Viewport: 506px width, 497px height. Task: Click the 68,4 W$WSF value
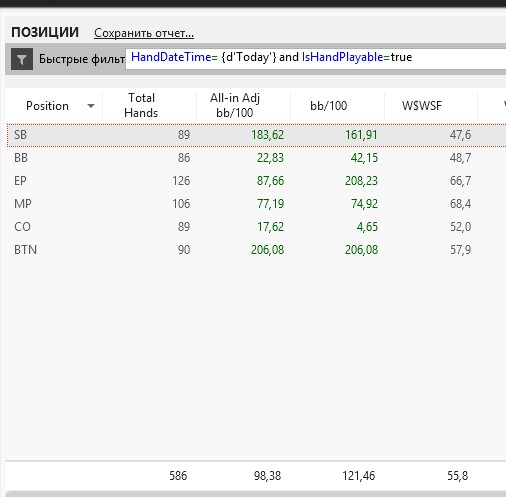pos(461,204)
